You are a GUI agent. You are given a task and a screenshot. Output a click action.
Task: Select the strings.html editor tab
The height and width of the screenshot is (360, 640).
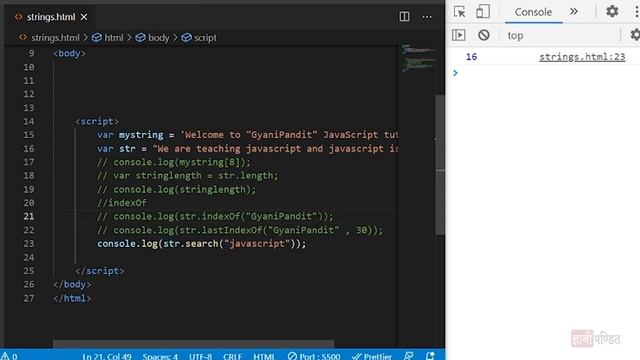point(51,17)
